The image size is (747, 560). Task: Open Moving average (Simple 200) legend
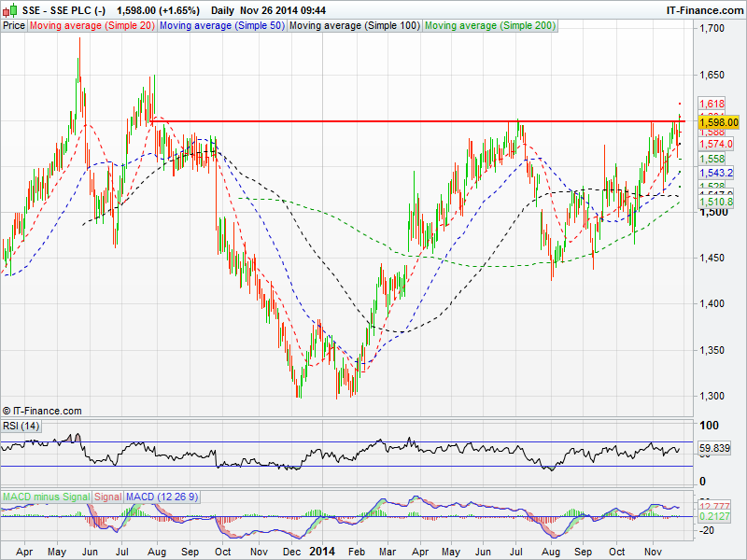click(489, 26)
